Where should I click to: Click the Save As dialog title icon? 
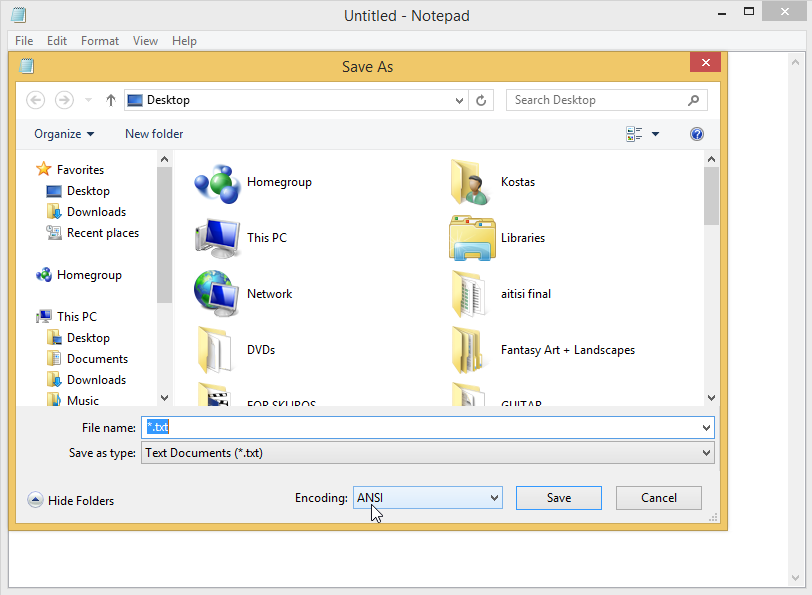coord(26,66)
